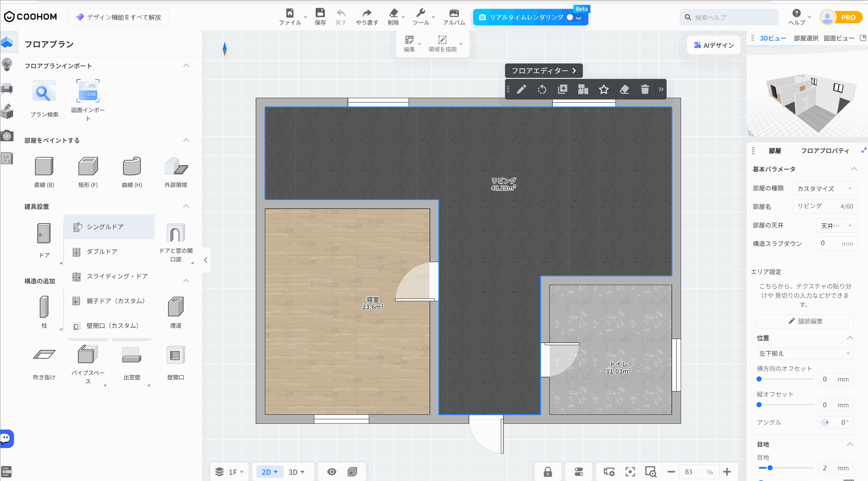The image size is (868, 481).
Task: Adjust the 横方向のオフセット slider handle
Action: point(759,379)
